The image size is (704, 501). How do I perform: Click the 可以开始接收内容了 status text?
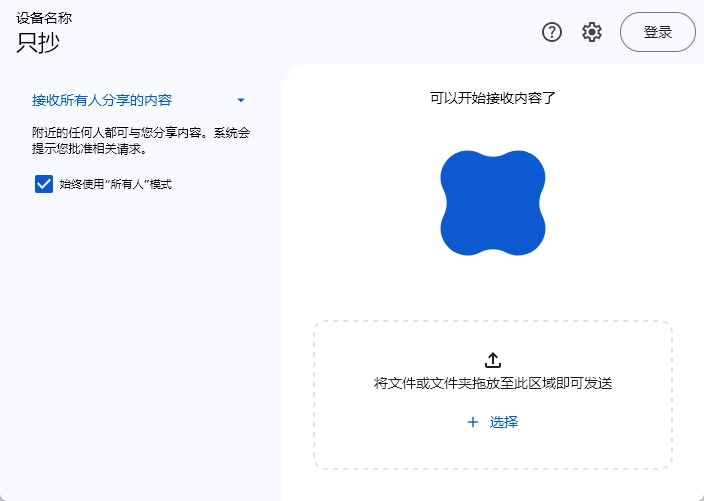pos(493,98)
